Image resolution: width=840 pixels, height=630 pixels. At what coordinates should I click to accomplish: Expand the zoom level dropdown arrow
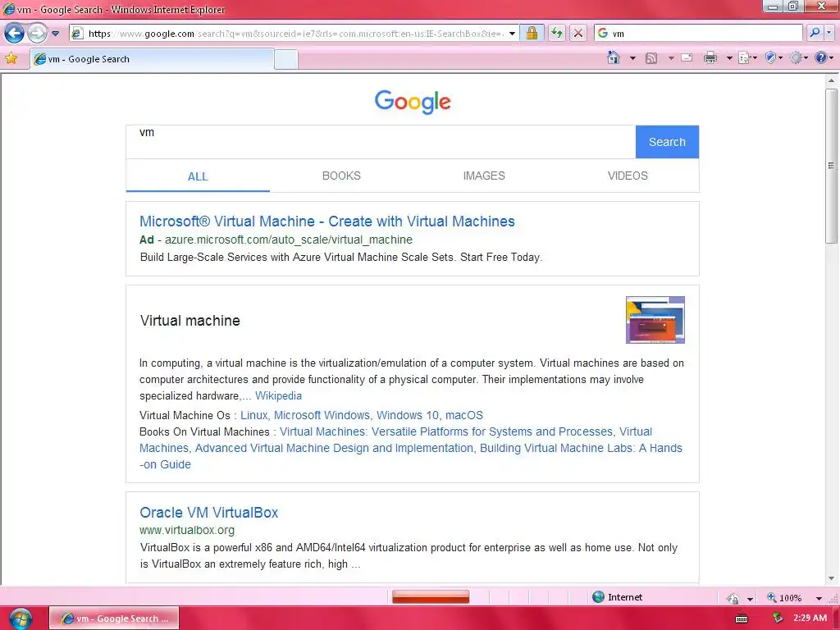[x=819, y=598]
